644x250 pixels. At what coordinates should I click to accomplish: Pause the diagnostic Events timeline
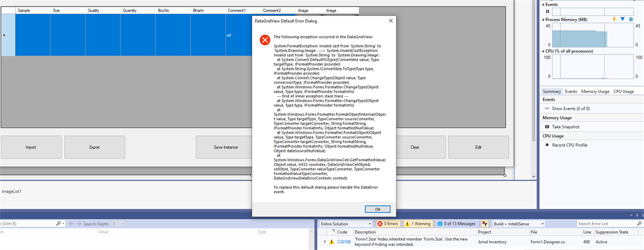pos(548,11)
